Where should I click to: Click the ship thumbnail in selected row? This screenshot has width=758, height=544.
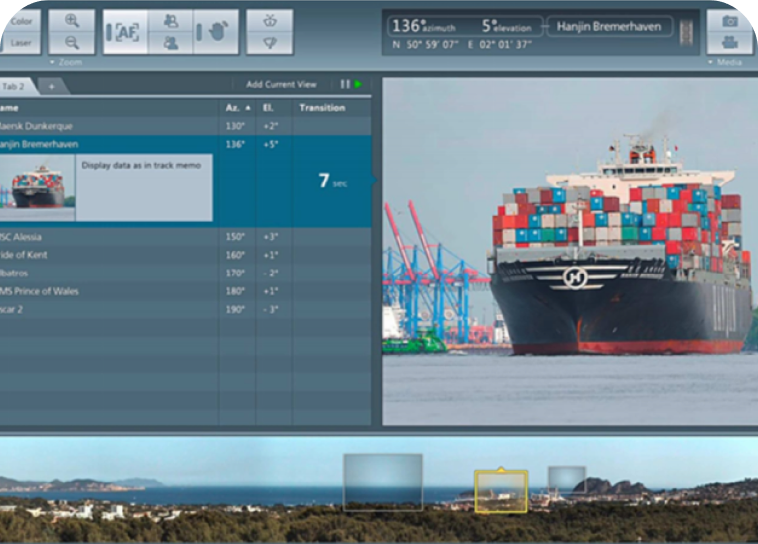(x=37, y=188)
